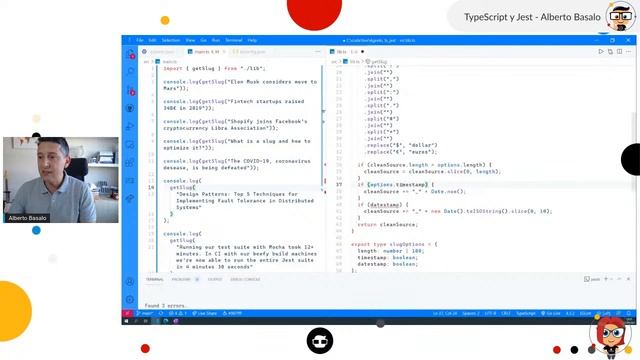Image resolution: width=640 pixels, height=360 pixels.
Task: Open the Terminal menu in menu bar
Action: [233, 40]
